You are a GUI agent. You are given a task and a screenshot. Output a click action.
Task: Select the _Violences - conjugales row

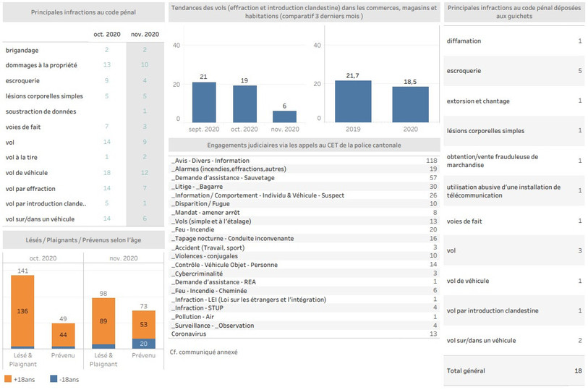(x=304, y=255)
